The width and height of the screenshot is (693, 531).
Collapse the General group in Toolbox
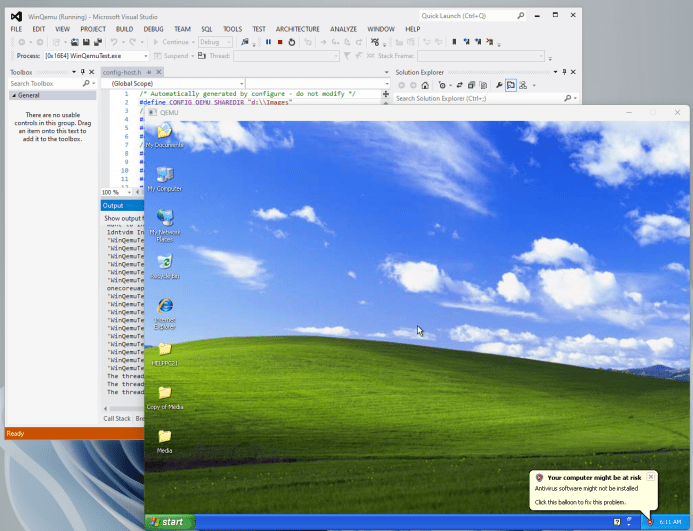(x=14, y=95)
